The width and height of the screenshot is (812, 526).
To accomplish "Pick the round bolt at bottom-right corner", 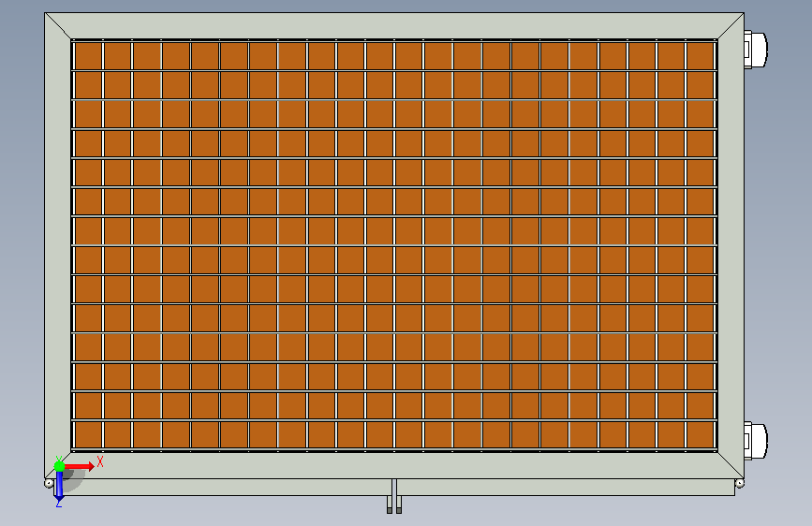I will coord(740,483).
